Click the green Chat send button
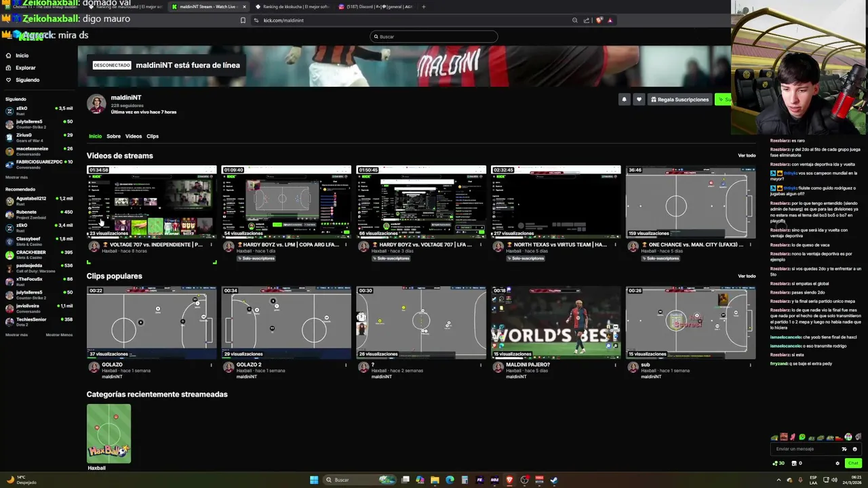 (853, 464)
